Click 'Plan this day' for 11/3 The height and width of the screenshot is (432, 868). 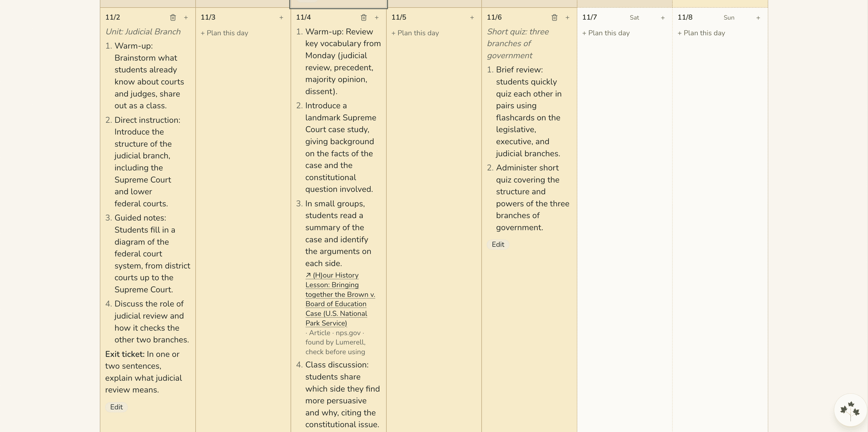pos(225,33)
